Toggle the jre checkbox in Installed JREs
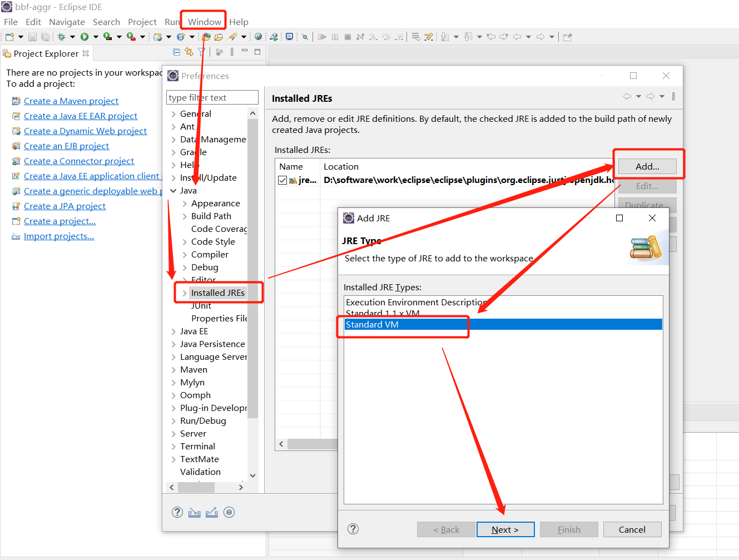 [282, 180]
